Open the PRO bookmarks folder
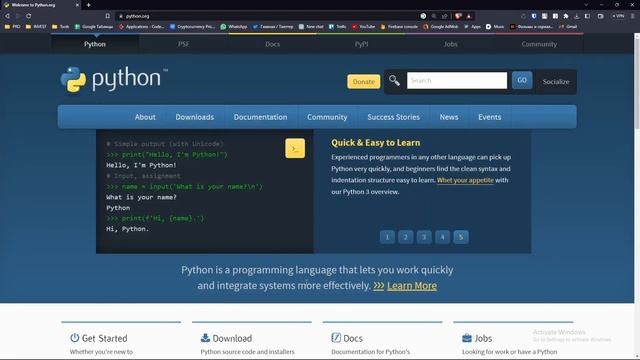Image resolution: width=640 pixels, height=360 pixels. 12,27
